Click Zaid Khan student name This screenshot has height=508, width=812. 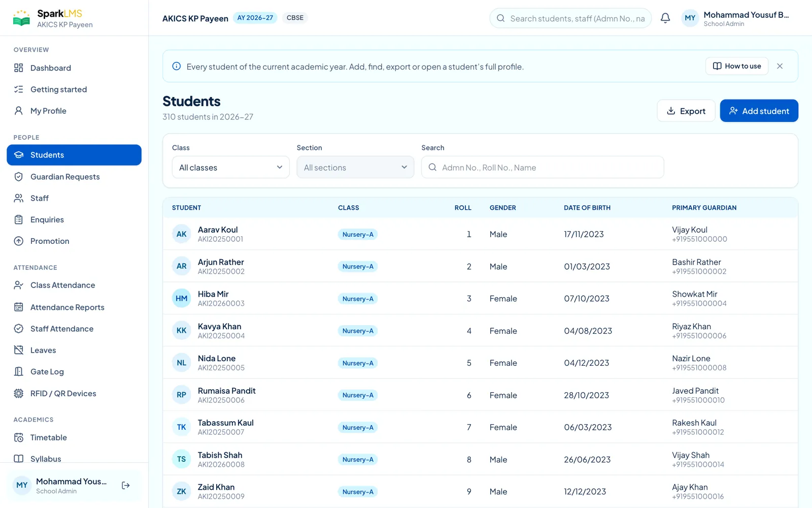216,487
